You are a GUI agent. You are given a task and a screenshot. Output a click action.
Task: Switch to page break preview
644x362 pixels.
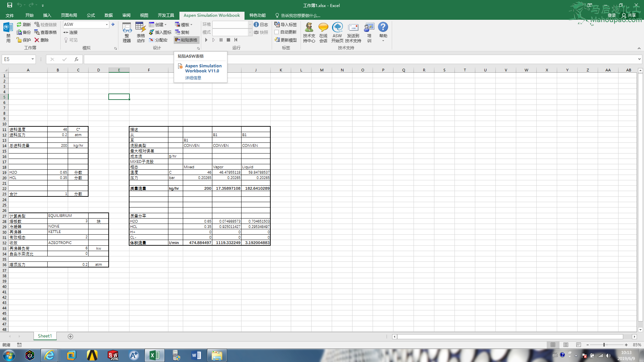[579, 345]
